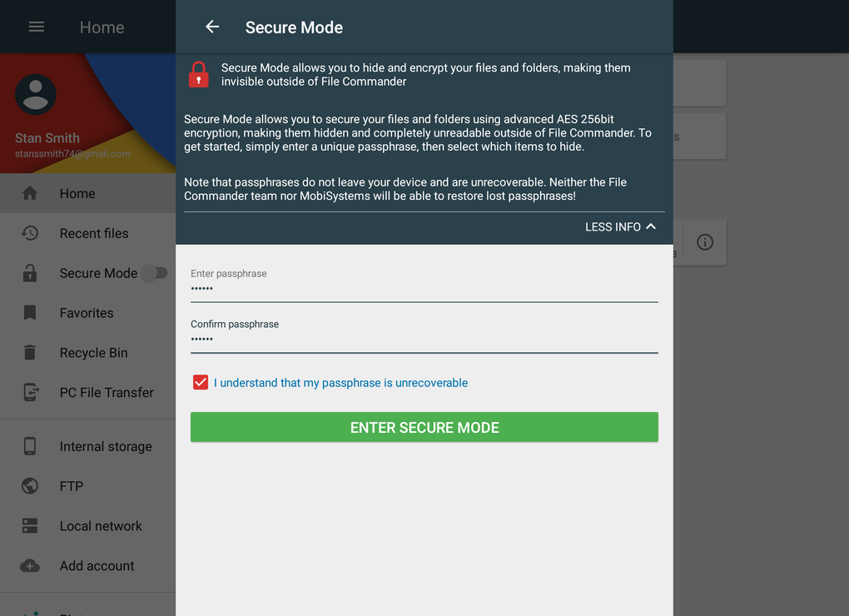Click the Confirm passphrase field
Image resolution: width=849 pixels, height=616 pixels.
pyautogui.click(x=424, y=340)
